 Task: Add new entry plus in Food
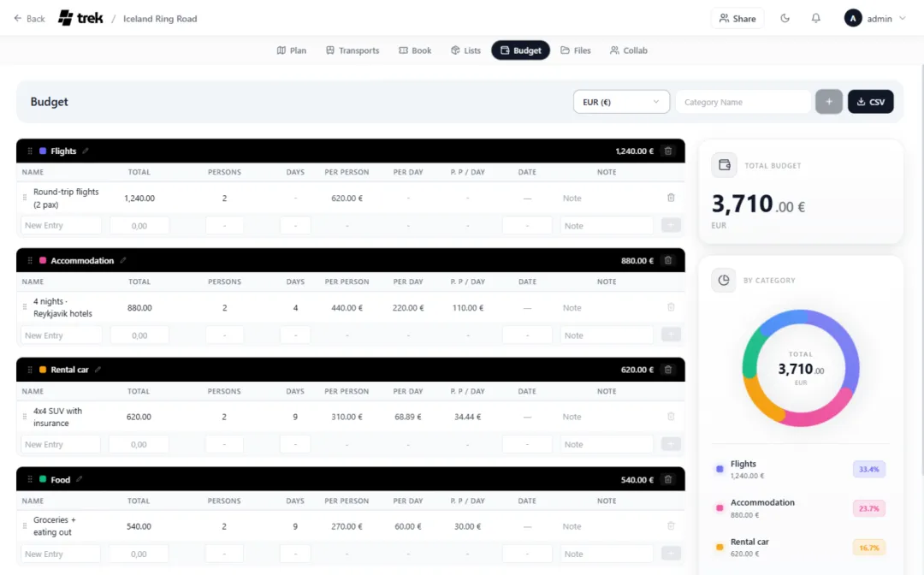[671, 554]
